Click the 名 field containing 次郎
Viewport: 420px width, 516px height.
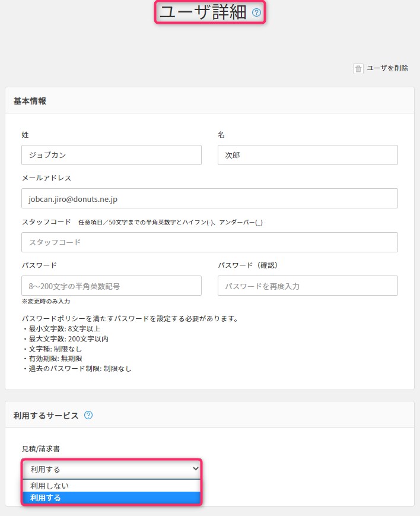[307, 155]
